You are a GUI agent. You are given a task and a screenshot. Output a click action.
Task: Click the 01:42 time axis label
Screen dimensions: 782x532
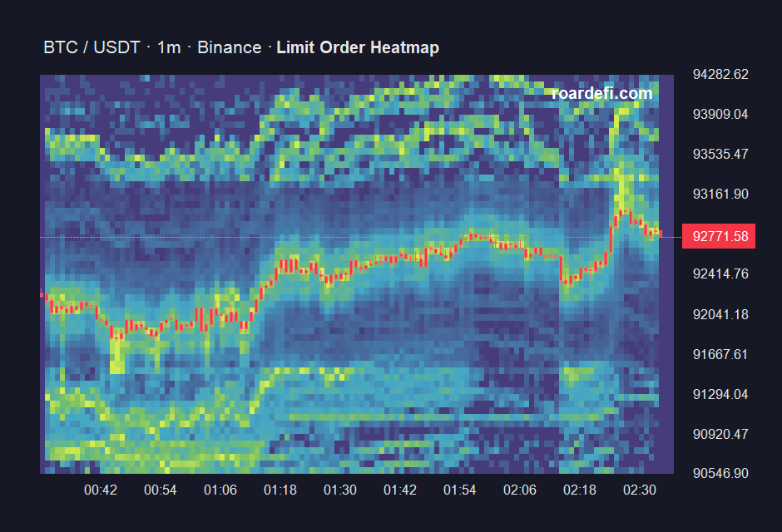400,490
